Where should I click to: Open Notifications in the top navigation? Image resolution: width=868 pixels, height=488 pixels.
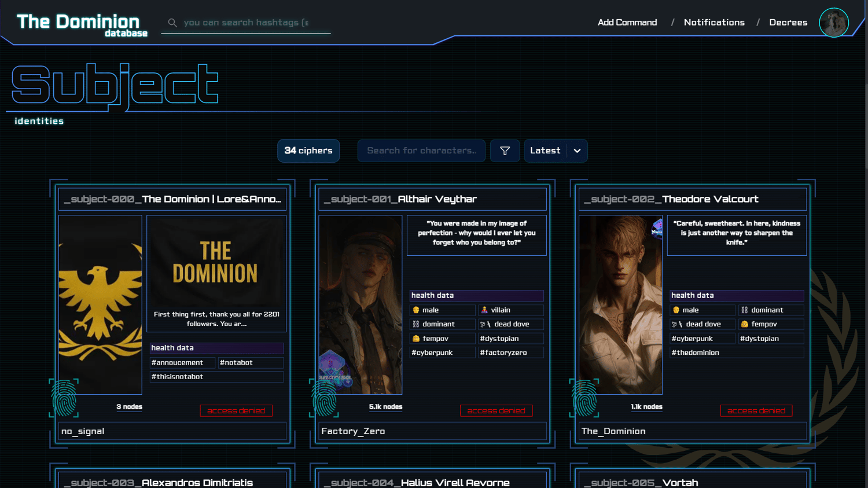pos(714,23)
